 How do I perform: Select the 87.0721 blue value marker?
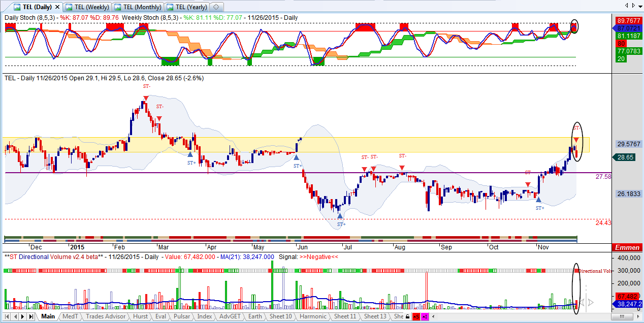(628, 28)
